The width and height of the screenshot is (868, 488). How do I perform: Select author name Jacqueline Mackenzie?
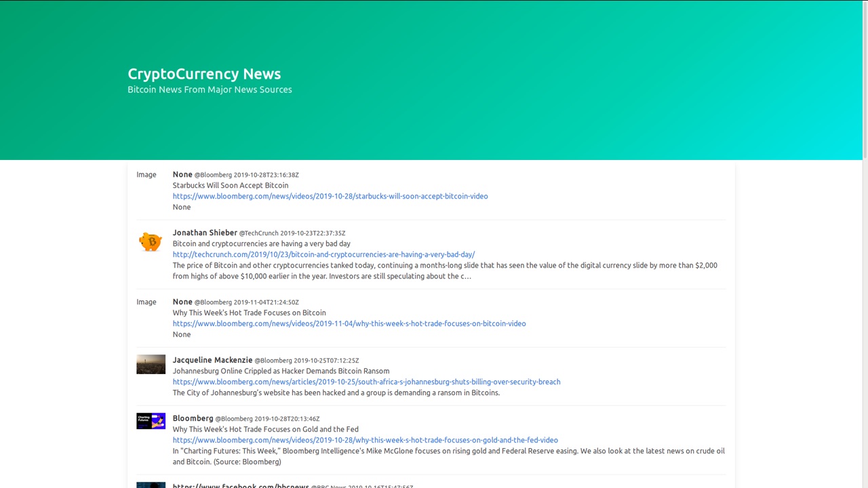(212, 360)
